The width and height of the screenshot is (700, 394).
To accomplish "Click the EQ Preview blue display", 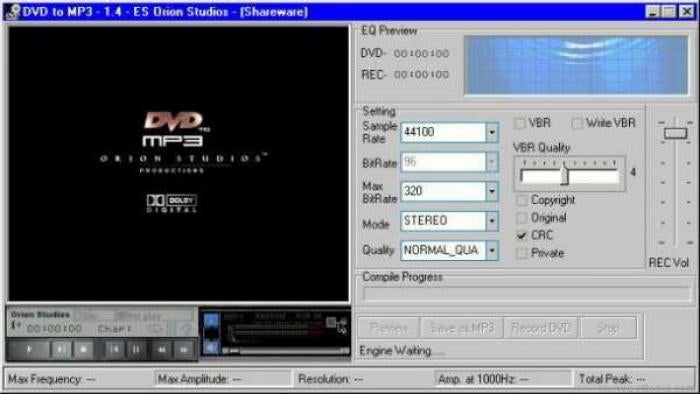I will click(x=576, y=65).
